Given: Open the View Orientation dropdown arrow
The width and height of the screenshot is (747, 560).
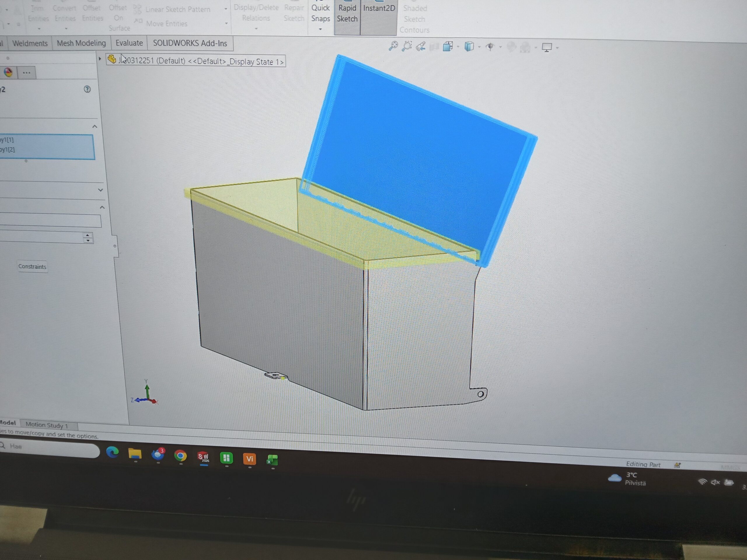Looking at the screenshot, I should (458, 47).
